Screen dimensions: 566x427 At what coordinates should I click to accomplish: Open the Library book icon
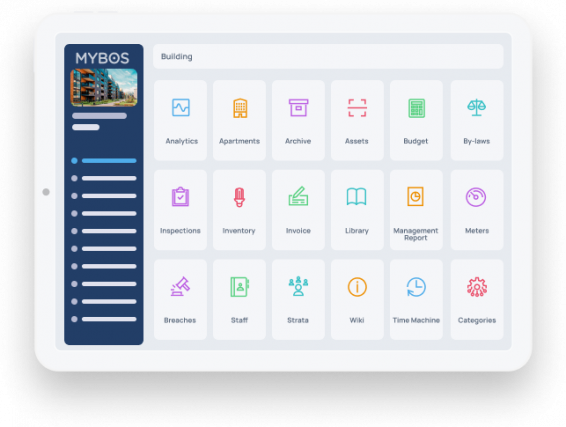(357, 197)
